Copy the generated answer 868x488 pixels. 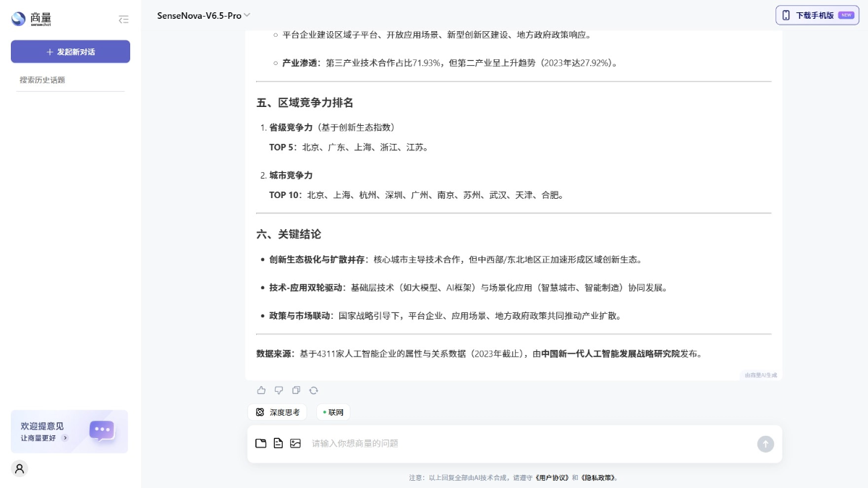[x=296, y=390]
